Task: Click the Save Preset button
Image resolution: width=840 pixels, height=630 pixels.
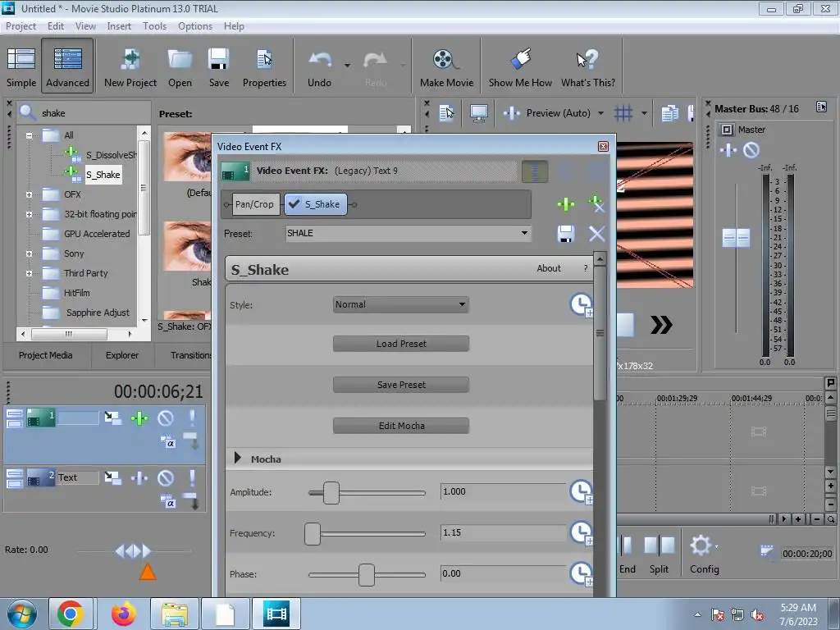Action: tap(401, 385)
